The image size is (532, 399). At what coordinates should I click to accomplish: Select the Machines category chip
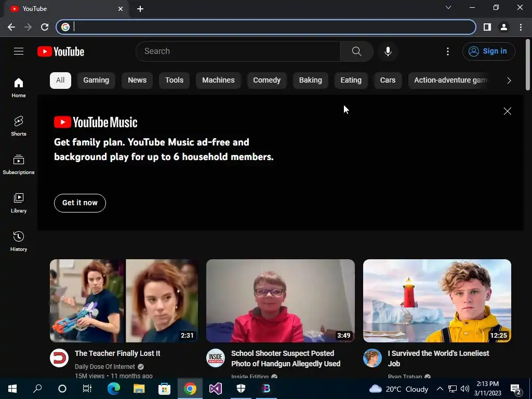click(x=219, y=81)
